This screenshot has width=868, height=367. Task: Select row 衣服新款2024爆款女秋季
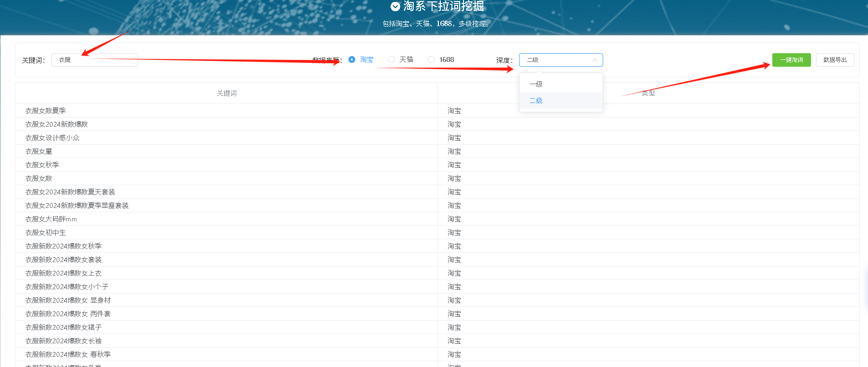pos(437,246)
